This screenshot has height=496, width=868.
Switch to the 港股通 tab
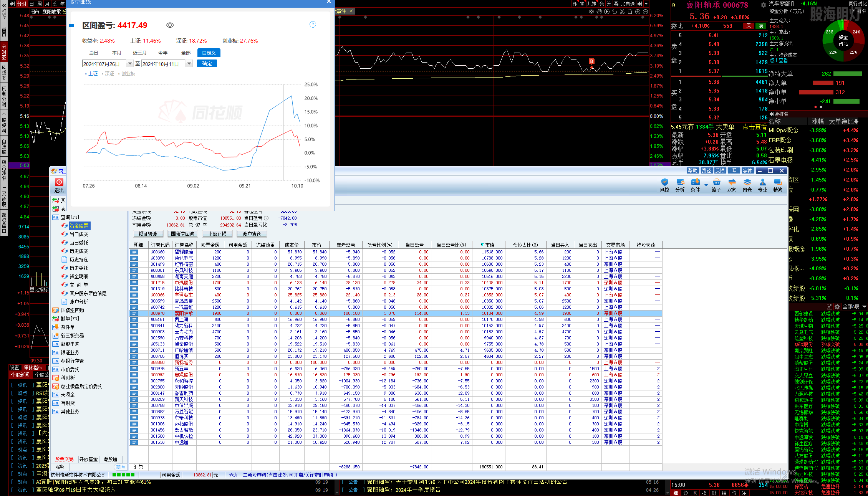(111, 459)
